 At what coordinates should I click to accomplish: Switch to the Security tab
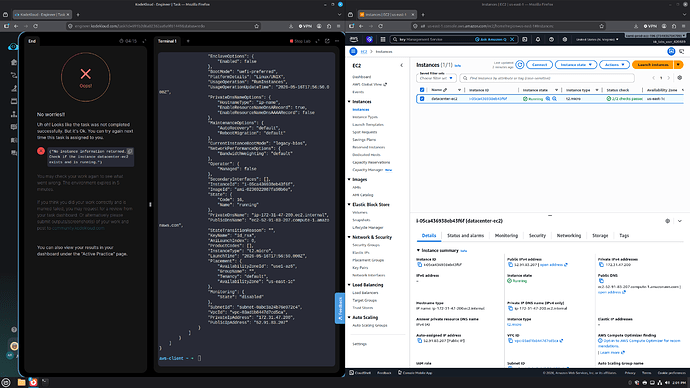537,236
